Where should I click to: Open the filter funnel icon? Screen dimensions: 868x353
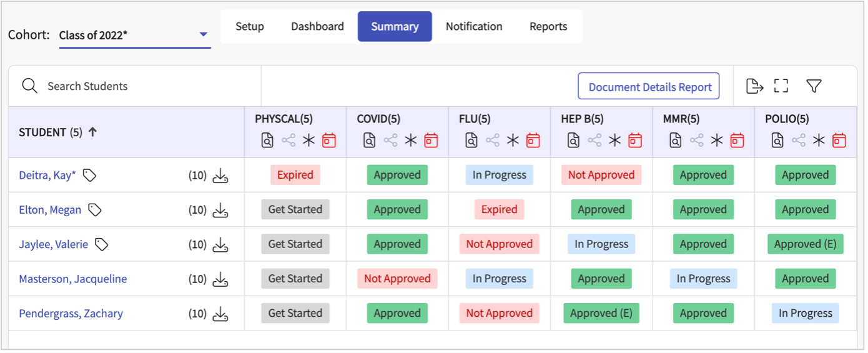(813, 86)
